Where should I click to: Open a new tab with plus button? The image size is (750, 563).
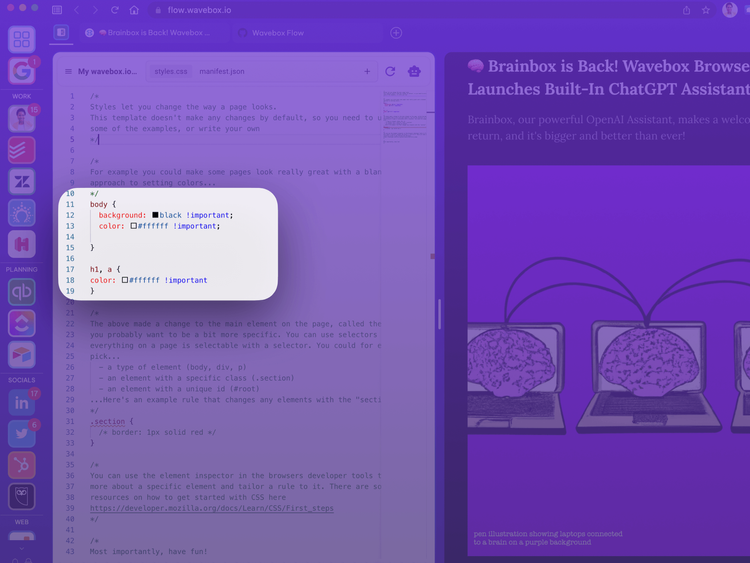pos(396,32)
